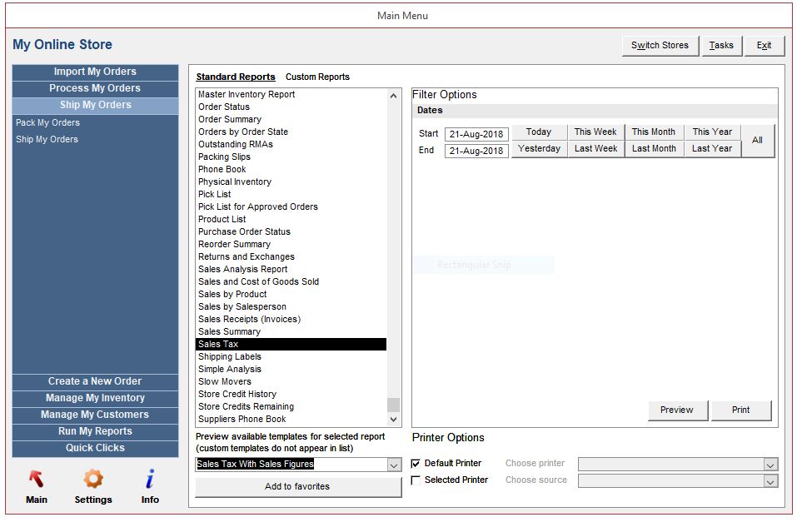Choose the This Month date range
The image size is (797, 532).
click(x=654, y=132)
